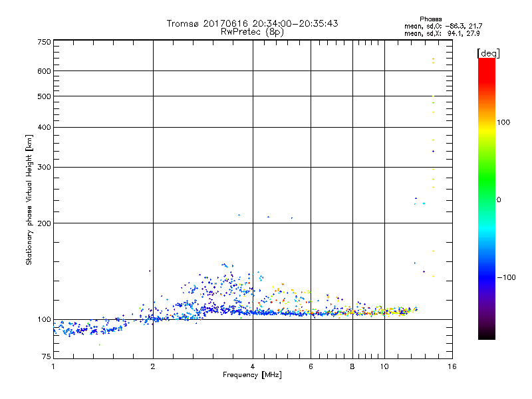Click y-axis tick label '100'

click(44, 319)
